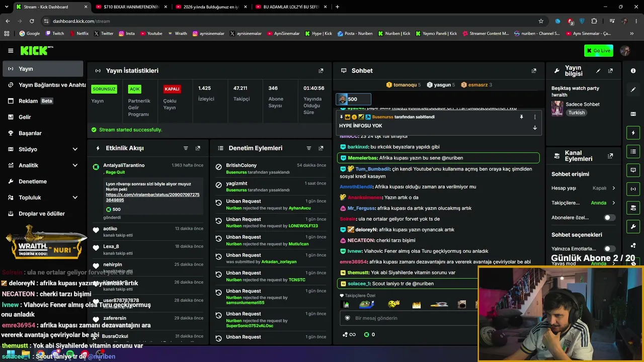The width and height of the screenshot is (644, 362).
Task: Click the info icon in the right rail
Action: (x=633, y=71)
